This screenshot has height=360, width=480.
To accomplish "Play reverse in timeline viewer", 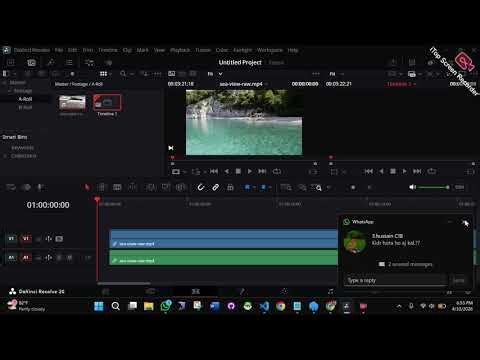I will (x=381, y=171).
